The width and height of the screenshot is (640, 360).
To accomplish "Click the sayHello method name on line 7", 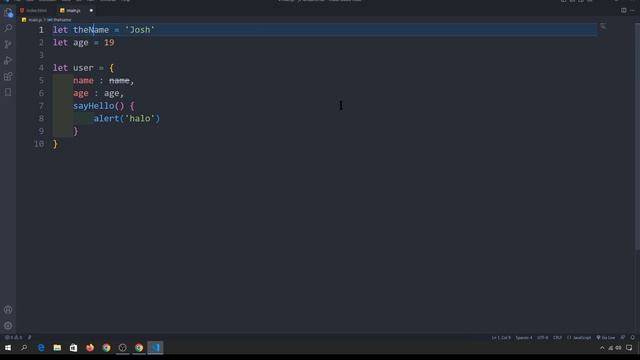I will tap(94, 106).
